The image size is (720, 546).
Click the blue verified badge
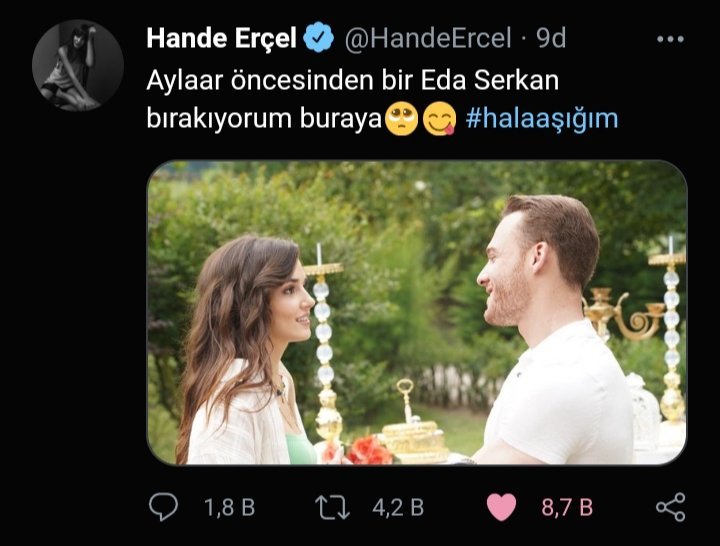pyautogui.click(x=318, y=38)
